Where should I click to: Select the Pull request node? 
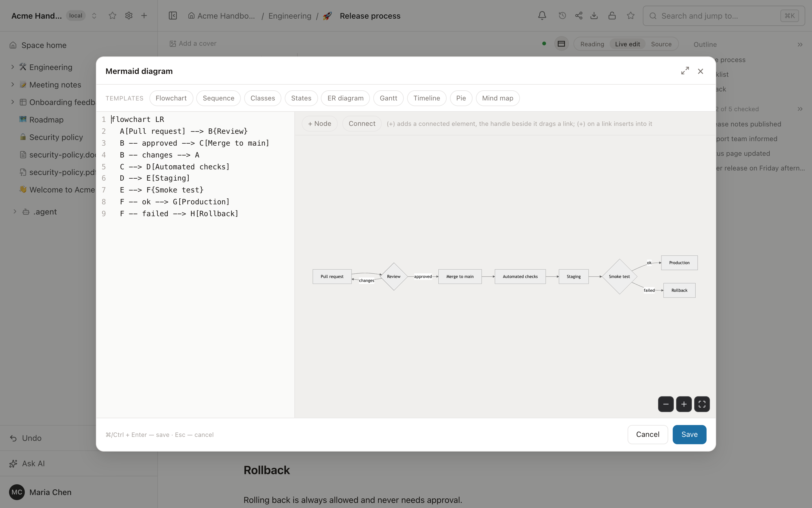tap(332, 277)
